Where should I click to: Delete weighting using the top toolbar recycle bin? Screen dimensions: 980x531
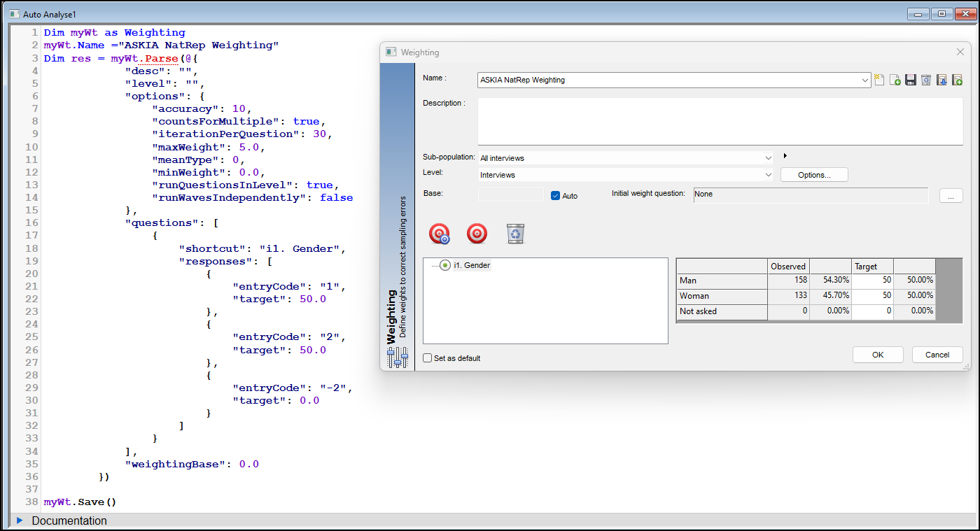coord(926,80)
